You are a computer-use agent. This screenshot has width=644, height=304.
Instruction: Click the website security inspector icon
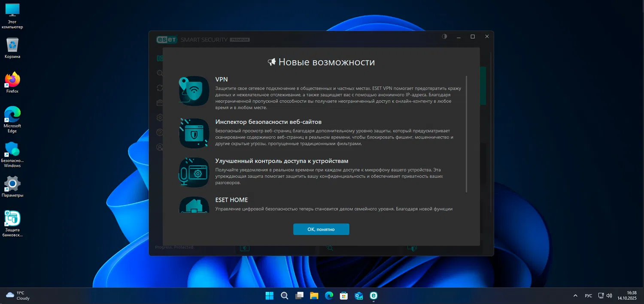194,133
